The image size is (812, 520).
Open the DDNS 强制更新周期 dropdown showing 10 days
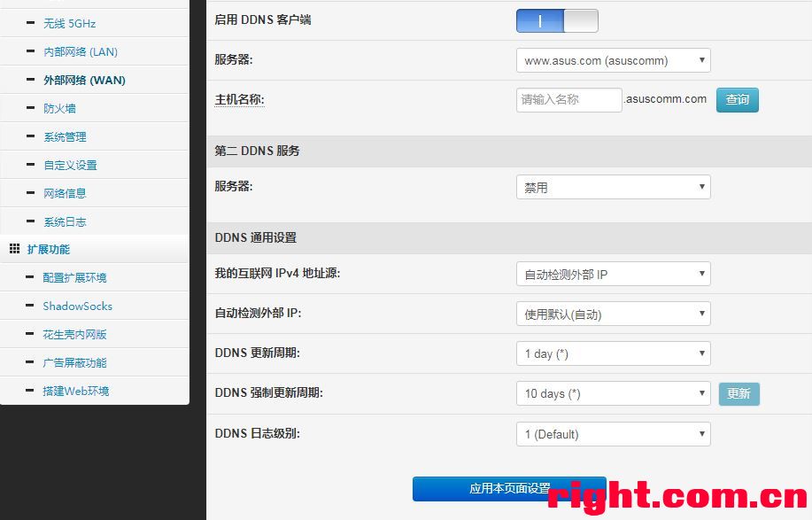(x=613, y=393)
